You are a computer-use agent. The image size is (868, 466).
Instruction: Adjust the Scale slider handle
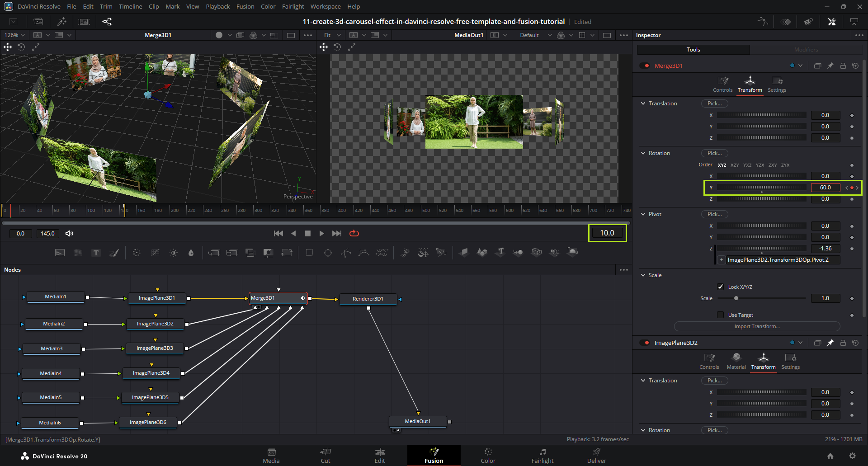(736, 298)
